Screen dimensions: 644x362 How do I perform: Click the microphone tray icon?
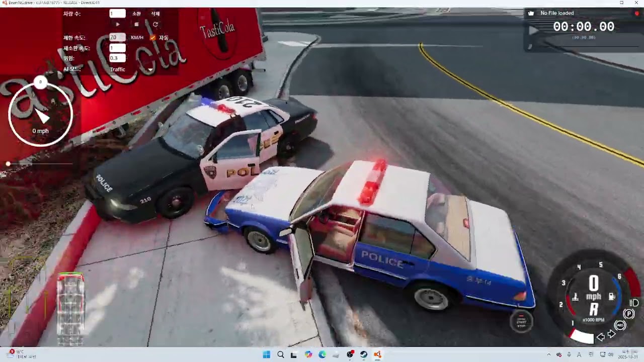569,354
